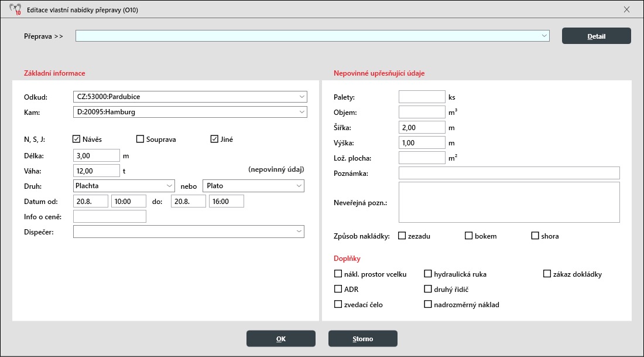
Task: Click the Info o ceně field
Action: [x=109, y=217]
